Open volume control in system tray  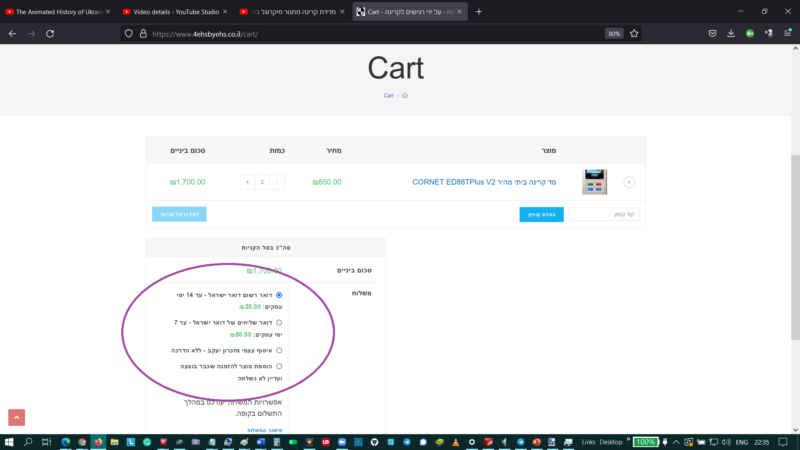(x=726, y=442)
